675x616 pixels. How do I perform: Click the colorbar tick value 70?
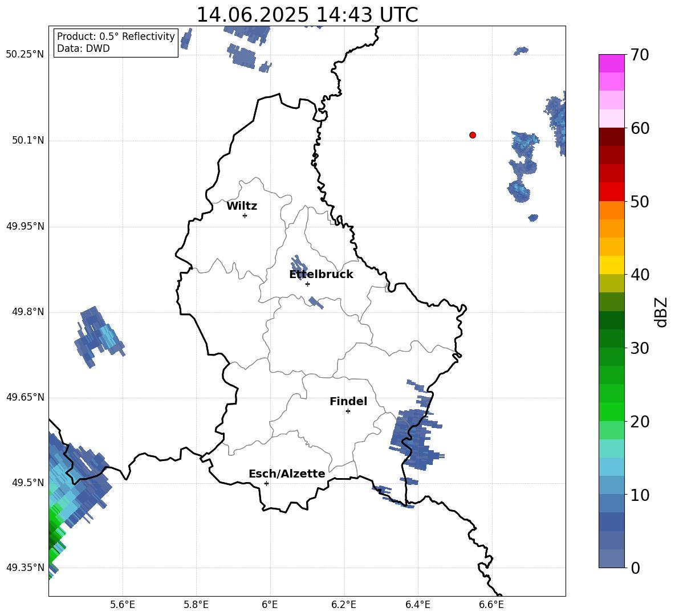click(640, 55)
